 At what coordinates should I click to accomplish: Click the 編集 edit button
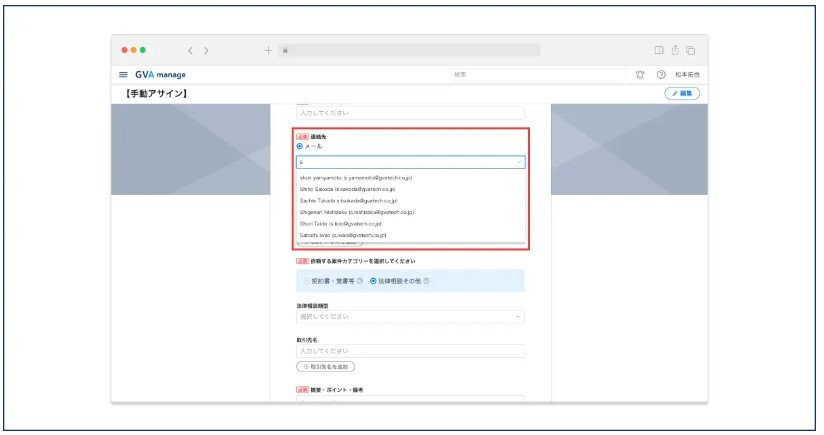(x=682, y=94)
